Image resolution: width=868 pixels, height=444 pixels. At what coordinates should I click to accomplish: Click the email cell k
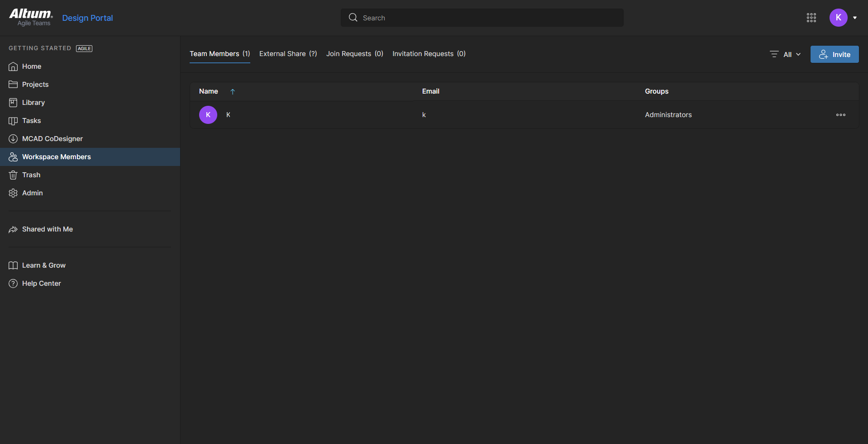click(424, 115)
